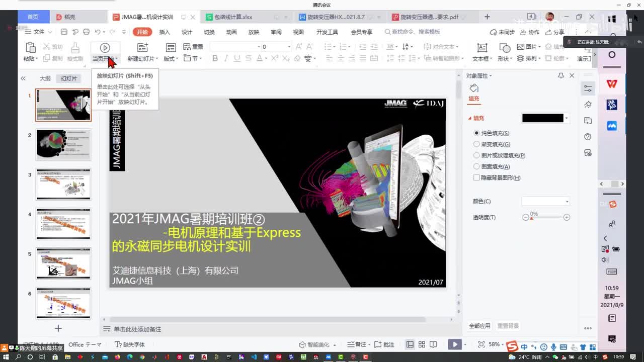Open the font size dropdown showing 0
The image size is (644, 362).
coord(289,47)
